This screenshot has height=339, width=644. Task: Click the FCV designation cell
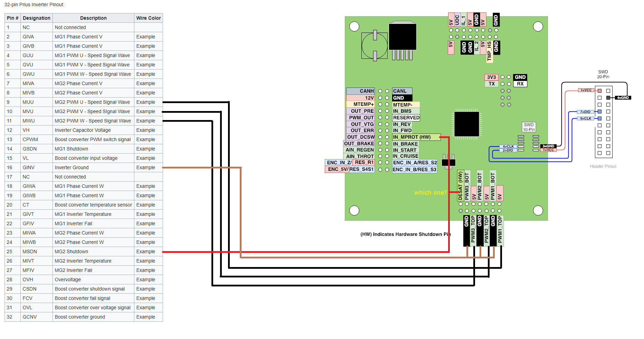tap(37, 298)
